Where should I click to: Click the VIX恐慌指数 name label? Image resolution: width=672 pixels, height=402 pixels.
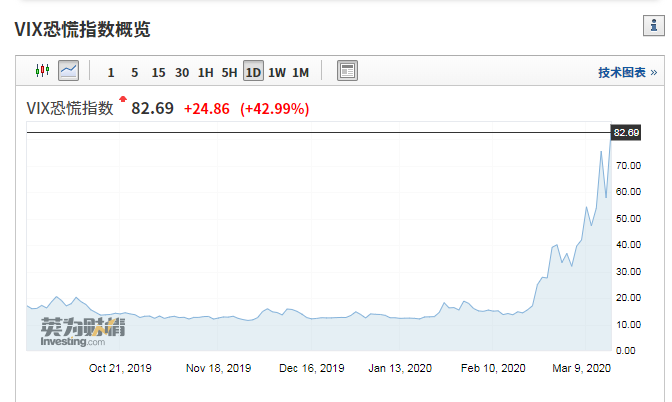click(x=70, y=108)
